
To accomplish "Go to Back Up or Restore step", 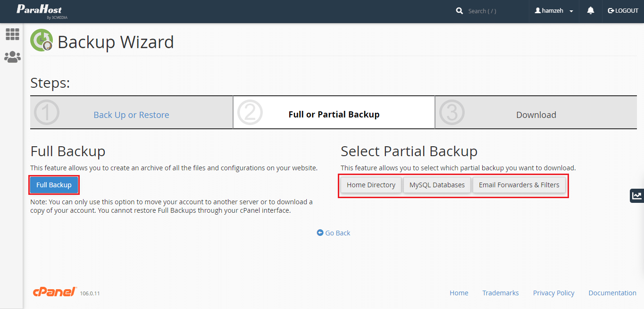I will [131, 115].
